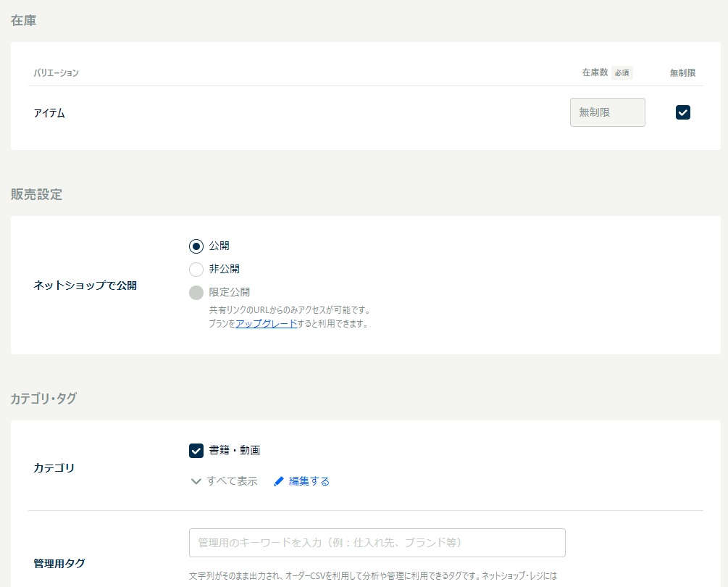Click the バリエーション column header
The height and width of the screenshot is (587, 728).
tap(56, 72)
